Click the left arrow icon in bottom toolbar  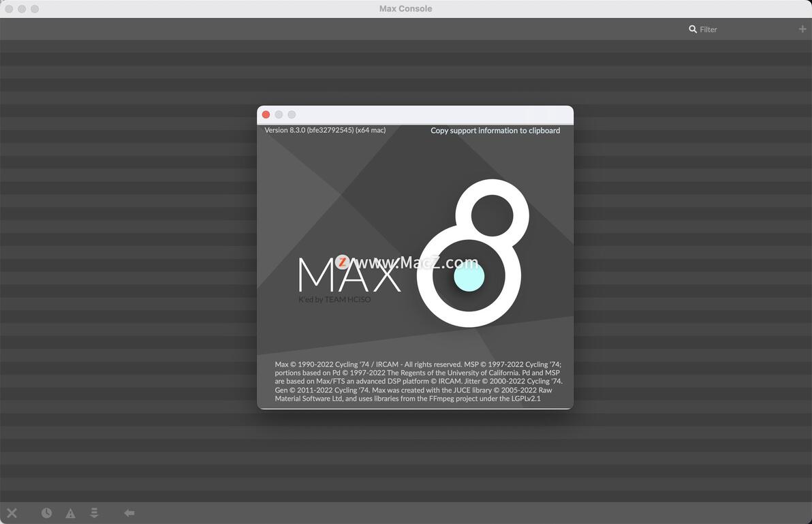[x=129, y=512]
